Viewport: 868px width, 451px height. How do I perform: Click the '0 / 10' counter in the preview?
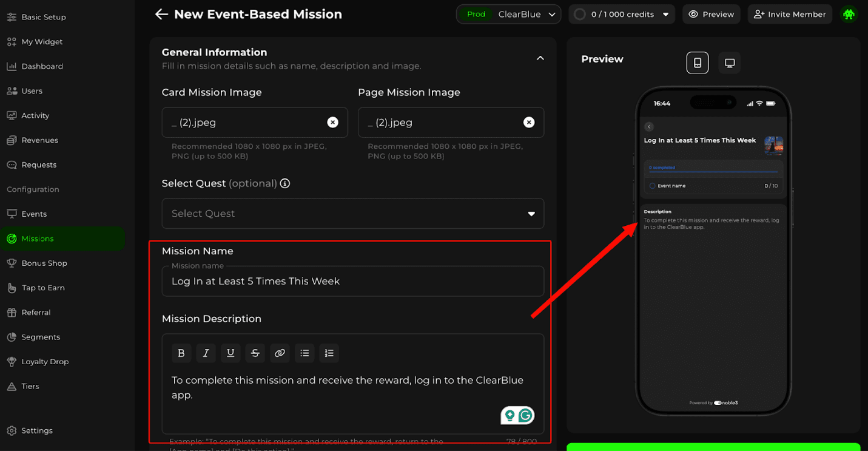771,186
